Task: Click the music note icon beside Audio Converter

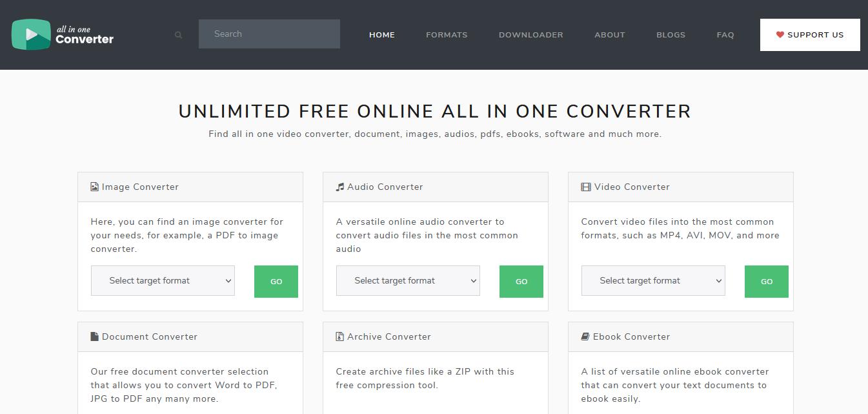Action: [339, 187]
